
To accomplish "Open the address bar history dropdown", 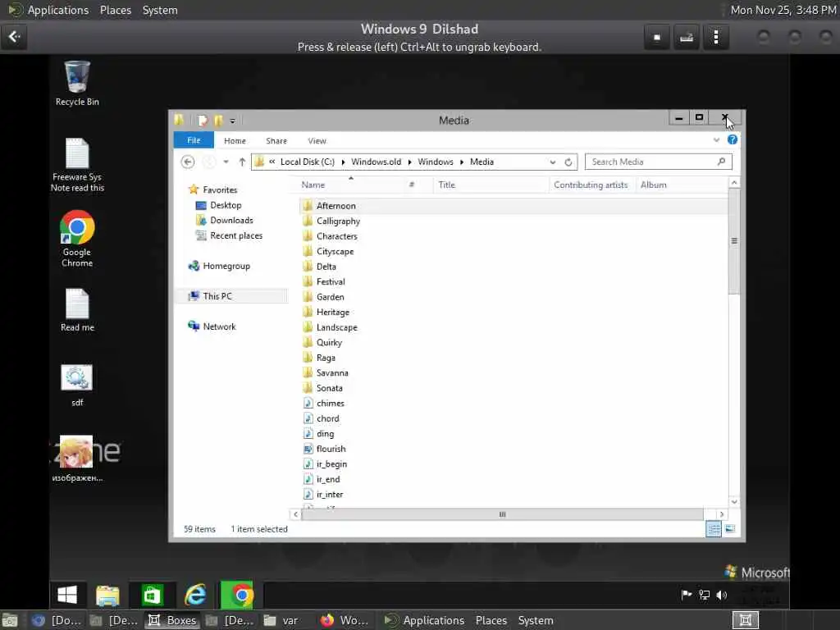I will click(552, 162).
